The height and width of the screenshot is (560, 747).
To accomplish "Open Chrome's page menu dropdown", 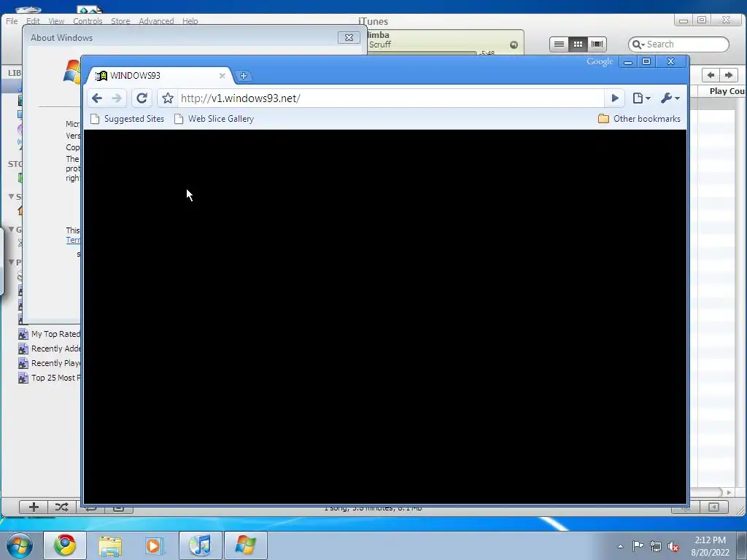I will [x=641, y=98].
